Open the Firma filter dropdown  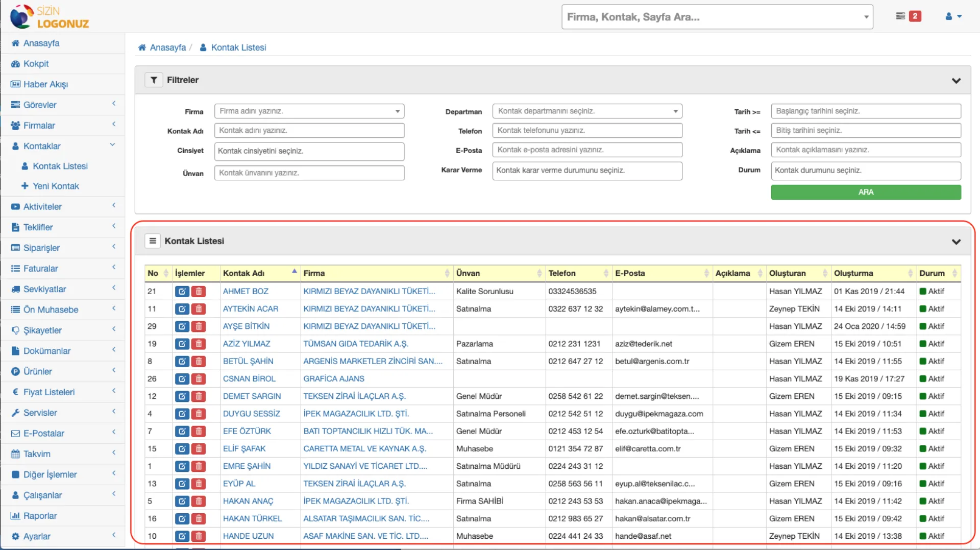(x=309, y=111)
